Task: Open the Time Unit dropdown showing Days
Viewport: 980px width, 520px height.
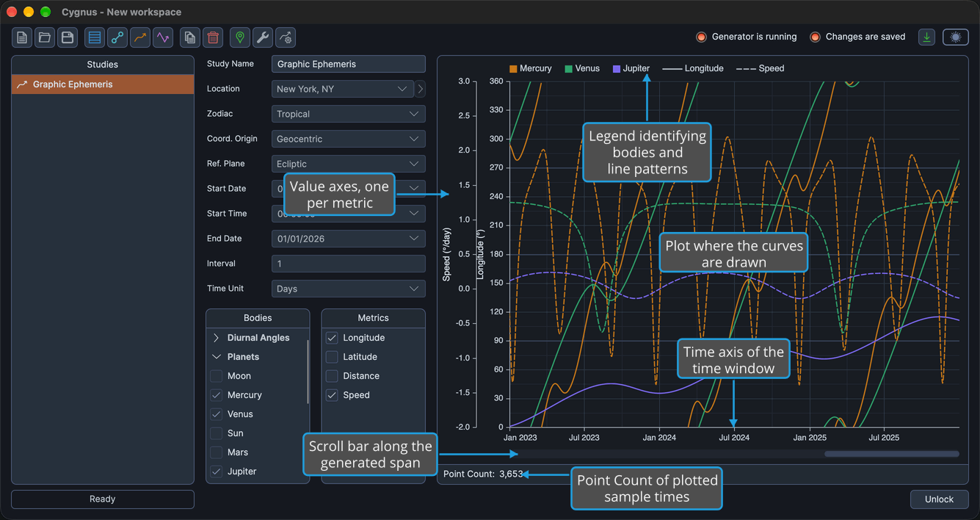Action: coord(349,289)
